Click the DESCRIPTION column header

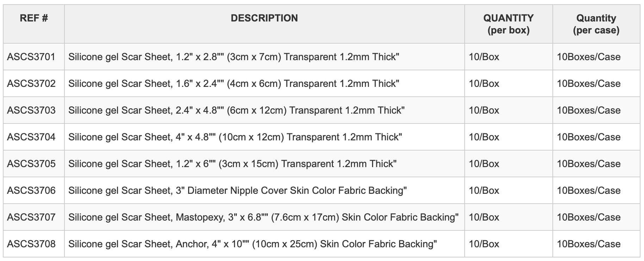[264, 18]
